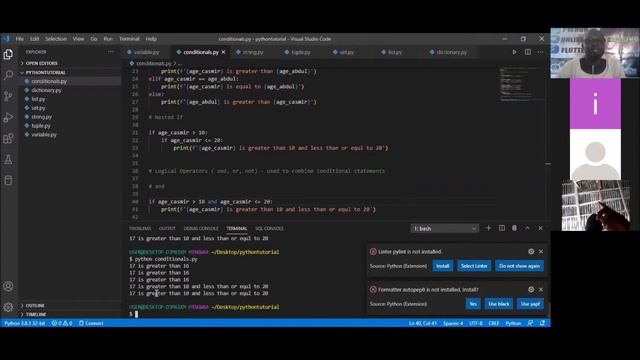Switch to the tuple.py tab
640x360 pixels.
(x=301, y=52)
